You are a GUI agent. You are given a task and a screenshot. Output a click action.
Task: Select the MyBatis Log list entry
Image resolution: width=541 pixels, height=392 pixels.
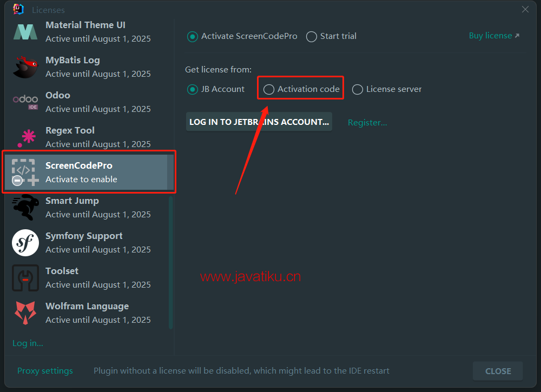click(x=86, y=67)
